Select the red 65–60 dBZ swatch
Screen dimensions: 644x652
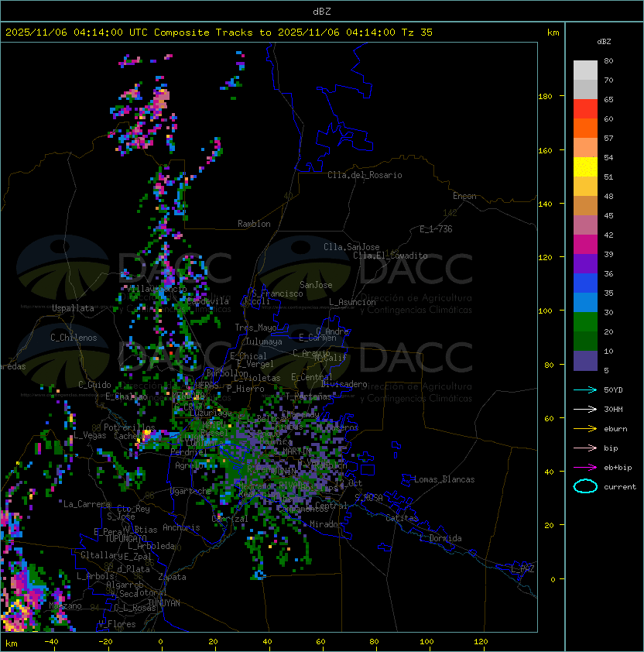click(585, 109)
